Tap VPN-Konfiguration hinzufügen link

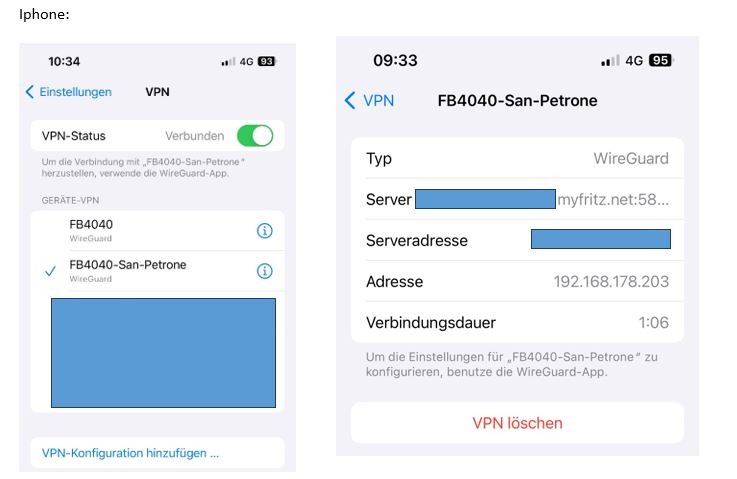coord(130,453)
